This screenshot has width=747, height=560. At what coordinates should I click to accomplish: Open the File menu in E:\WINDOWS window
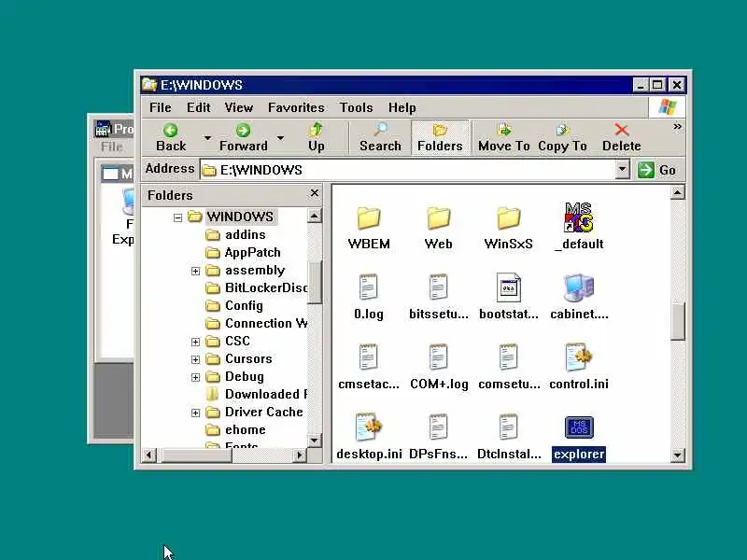point(160,107)
